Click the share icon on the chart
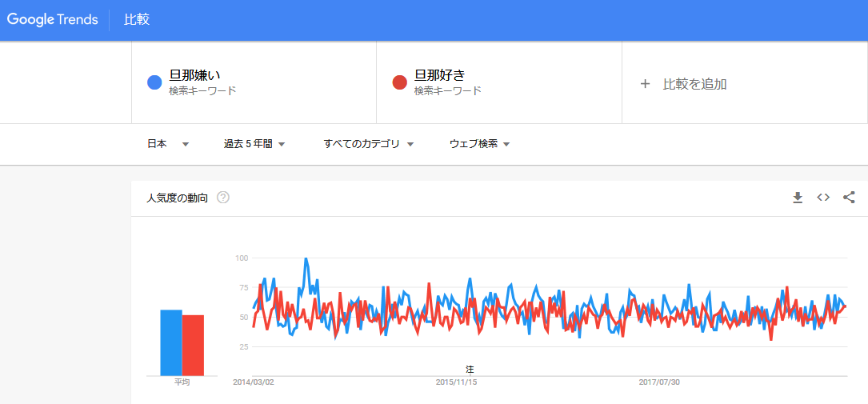Viewport: 868px width, 404px height. (849, 198)
